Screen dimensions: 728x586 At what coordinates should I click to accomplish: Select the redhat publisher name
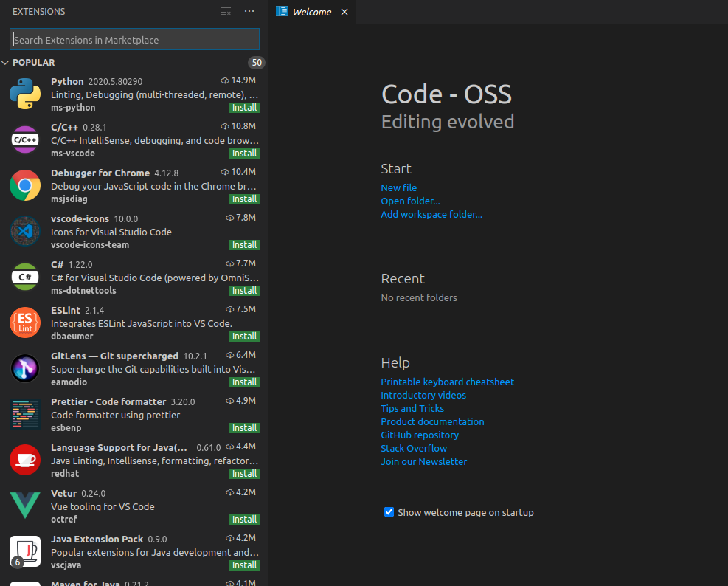[65, 474]
